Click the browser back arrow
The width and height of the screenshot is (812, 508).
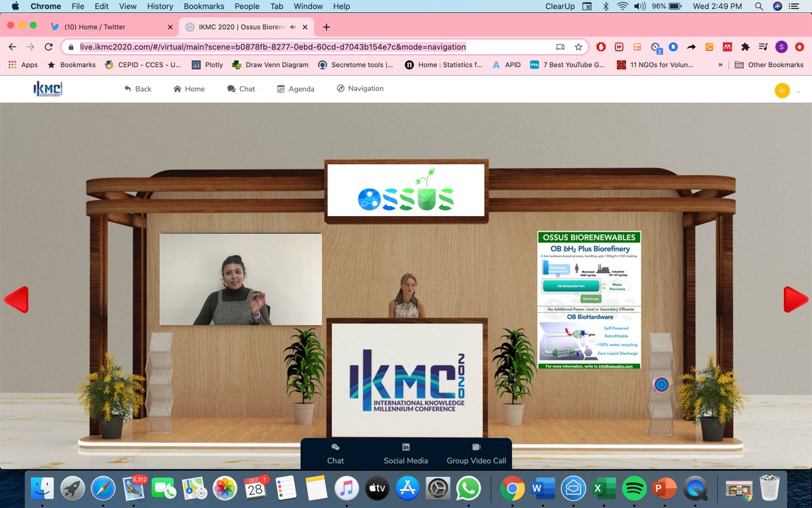[12, 47]
